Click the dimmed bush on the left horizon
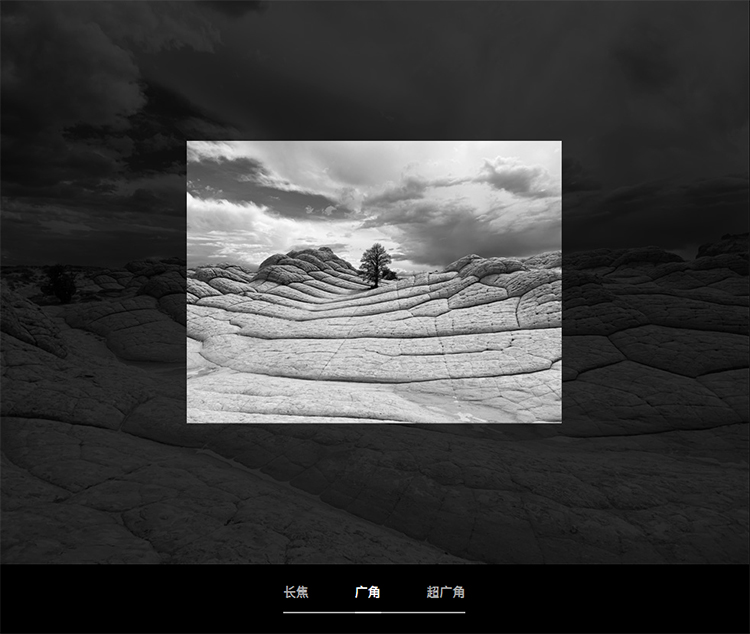Screen dimensions: 750x634 point(58,284)
